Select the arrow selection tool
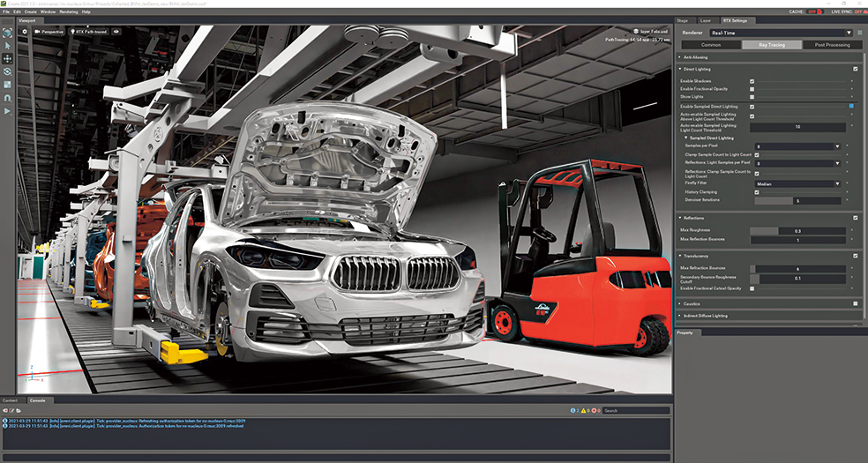Image resolution: width=868 pixels, height=463 pixels. (x=7, y=45)
